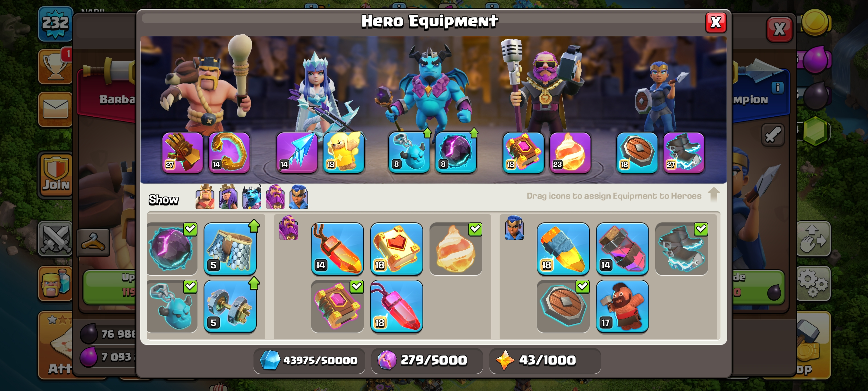Select the check-marked Seeking Shield equipment

coord(563,306)
